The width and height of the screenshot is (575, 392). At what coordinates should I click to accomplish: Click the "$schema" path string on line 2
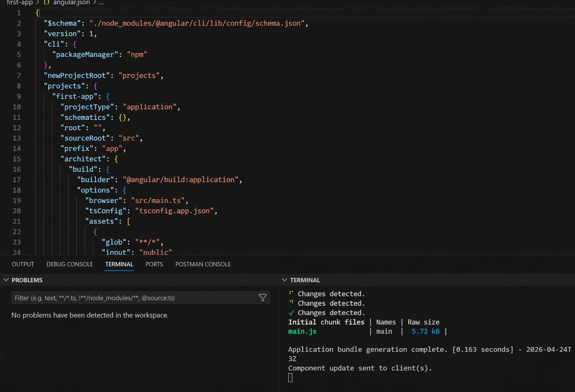(195, 23)
